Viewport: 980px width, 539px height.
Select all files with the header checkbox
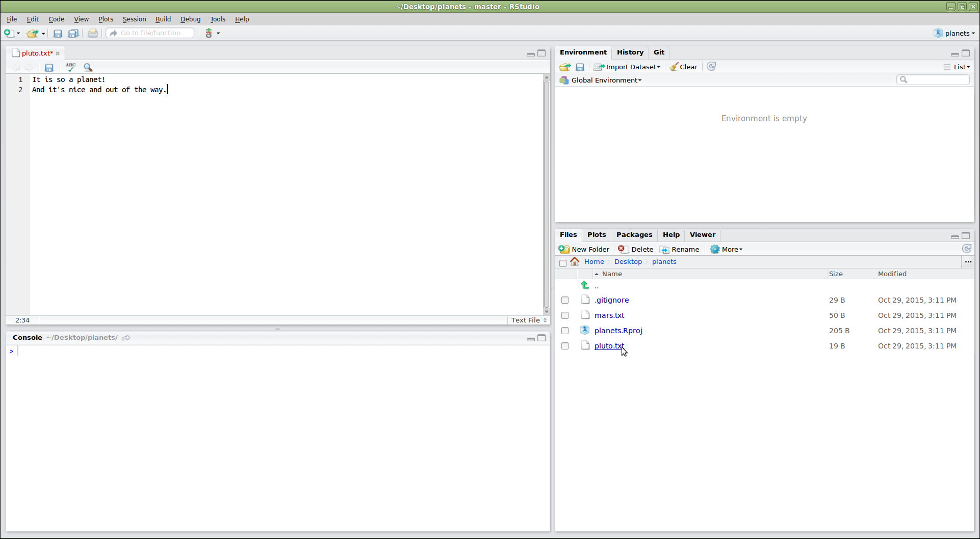563,263
